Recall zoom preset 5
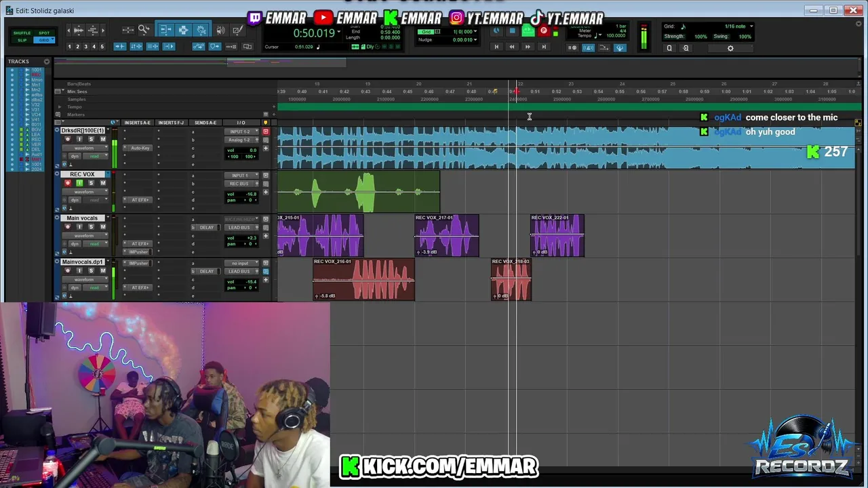The image size is (868, 488). [102, 47]
